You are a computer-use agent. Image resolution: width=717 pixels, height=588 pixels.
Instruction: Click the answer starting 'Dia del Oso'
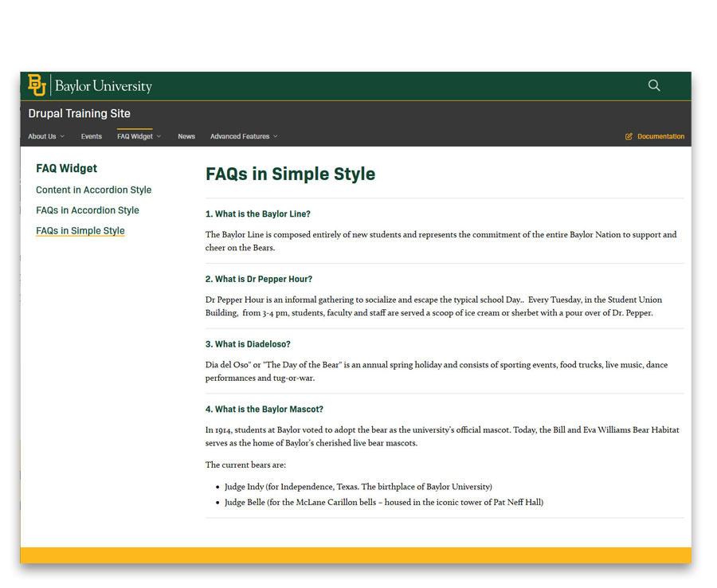437,371
